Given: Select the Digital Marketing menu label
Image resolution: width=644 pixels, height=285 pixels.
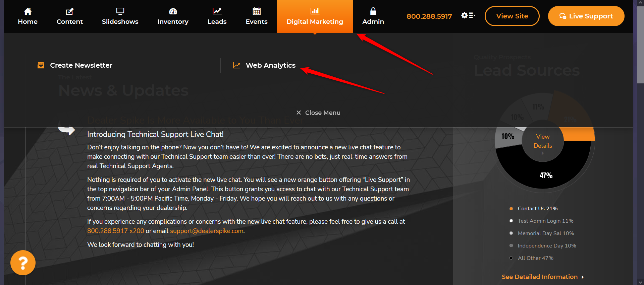Looking at the screenshot, I should click(315, 22).
